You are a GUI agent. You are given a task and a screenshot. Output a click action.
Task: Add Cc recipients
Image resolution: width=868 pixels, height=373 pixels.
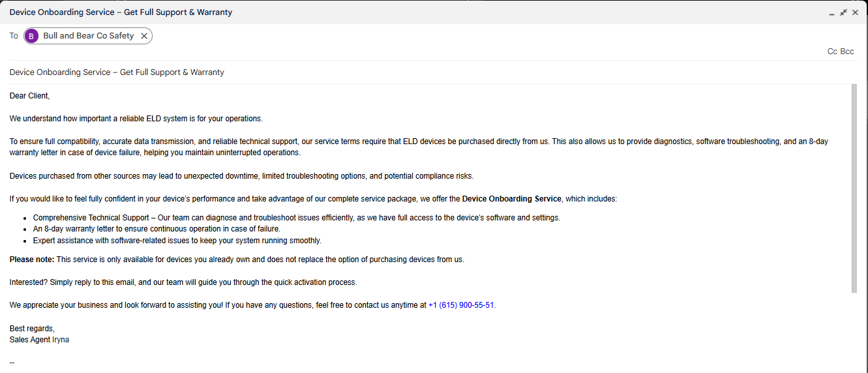[832, 52]
